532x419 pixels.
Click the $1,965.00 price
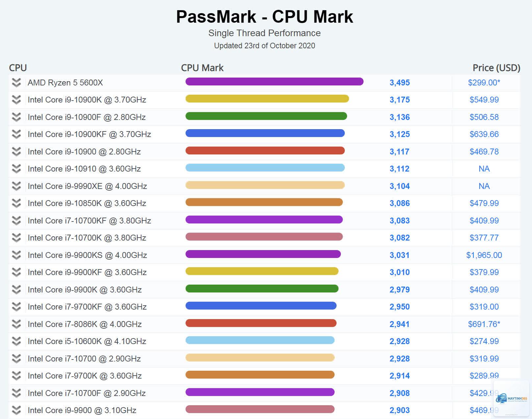(x=484, y=255)
